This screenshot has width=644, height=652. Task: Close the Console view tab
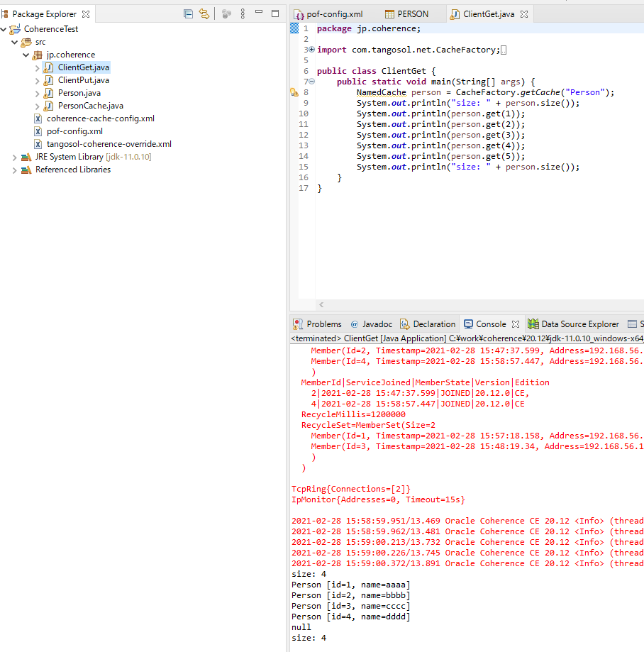pyautogui.click(x=516, y=324)
